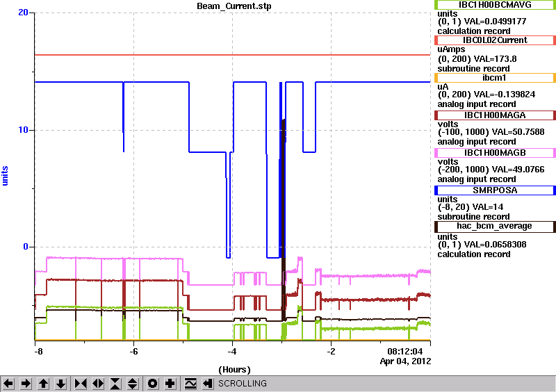Select the ibcm1 curve legend

click(x=495, y=78)
